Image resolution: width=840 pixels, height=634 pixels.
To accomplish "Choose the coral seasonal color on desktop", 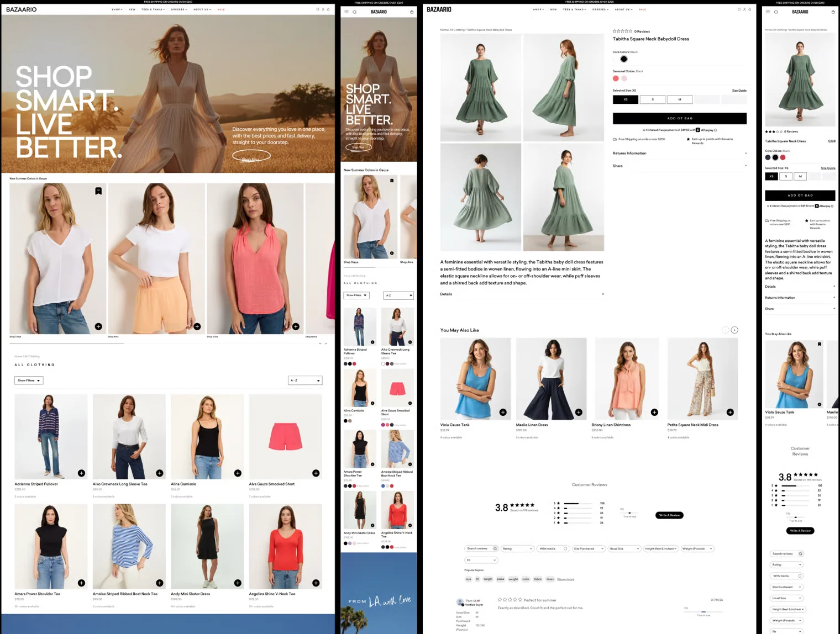I will (616, 78).
